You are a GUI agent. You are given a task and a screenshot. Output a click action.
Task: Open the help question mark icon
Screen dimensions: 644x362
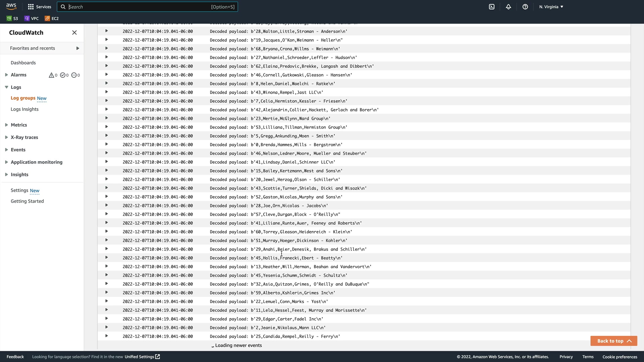point(525,7)
